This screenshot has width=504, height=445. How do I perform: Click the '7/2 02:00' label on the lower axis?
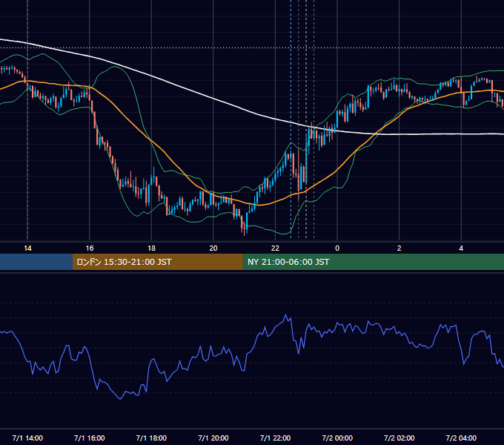(399, 438)
